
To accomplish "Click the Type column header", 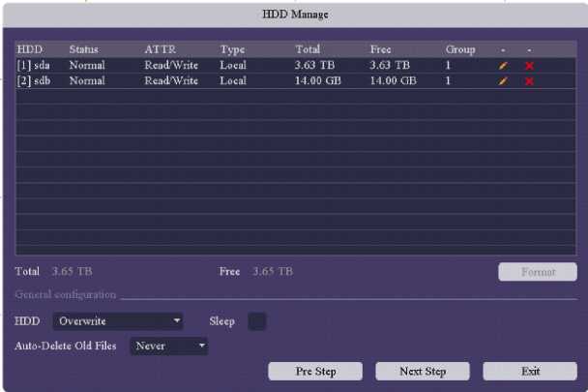I will 232,48.
